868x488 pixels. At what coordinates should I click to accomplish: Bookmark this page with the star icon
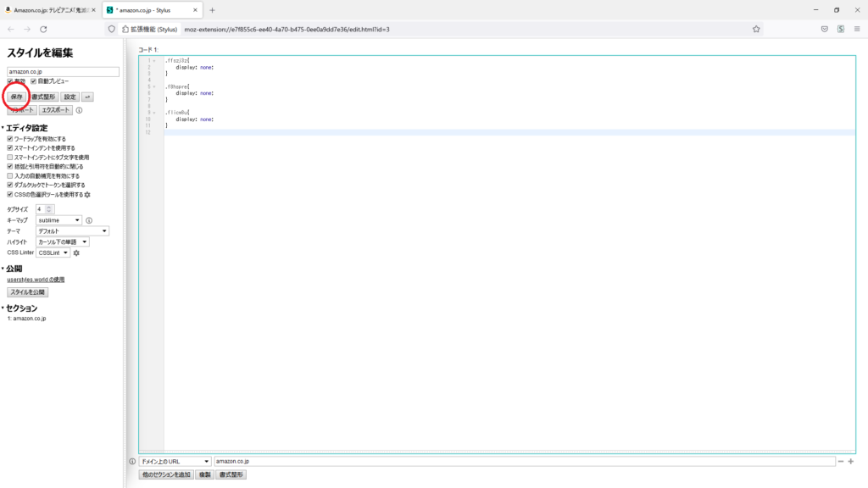[756, 29]
